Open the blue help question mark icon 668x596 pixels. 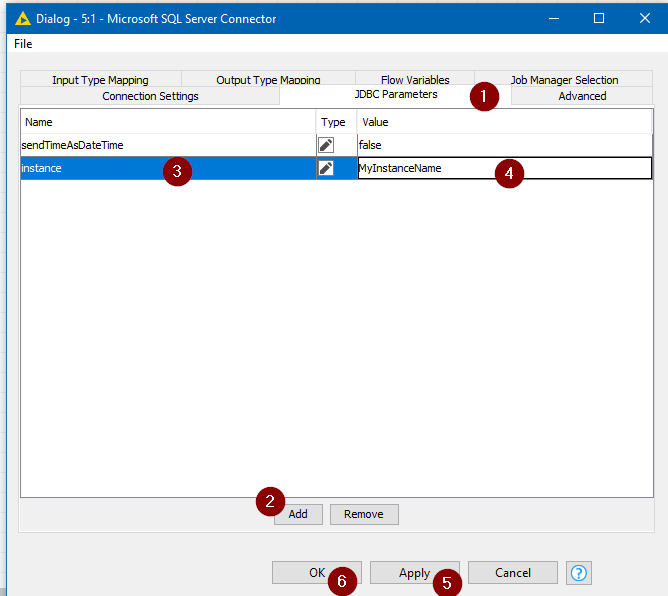click(578, 572)
